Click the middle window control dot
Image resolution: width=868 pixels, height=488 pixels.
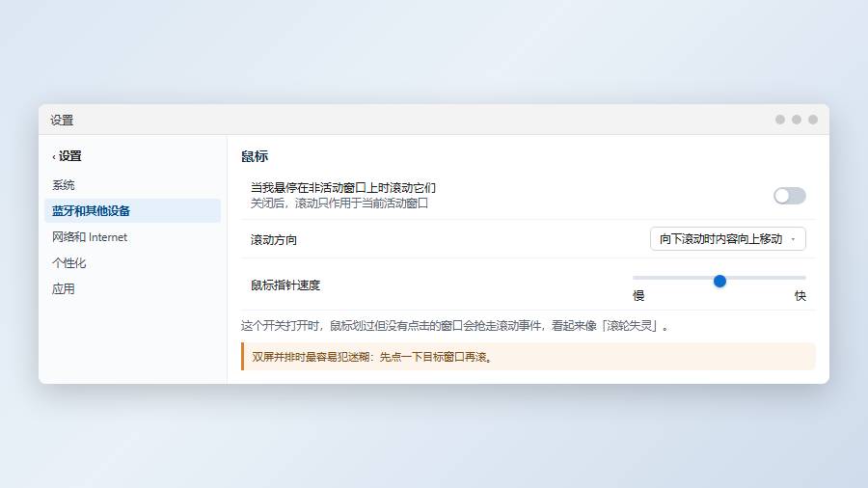point(797,120)
